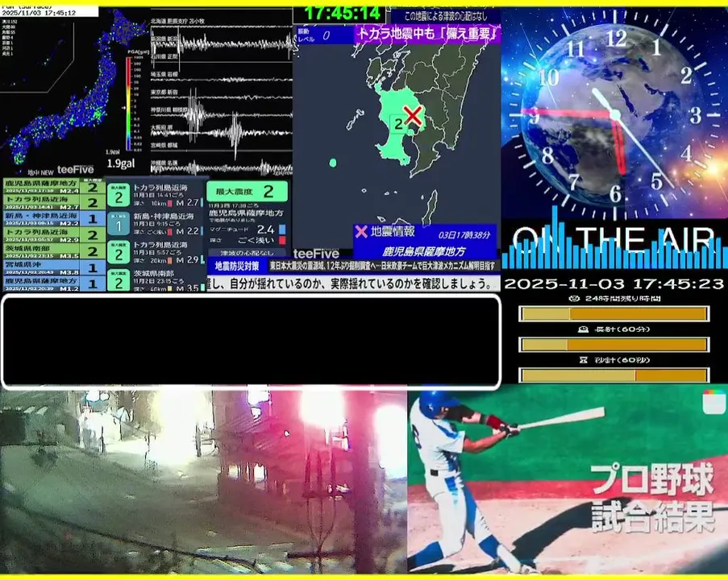Click the マグニチュード 2.4 value

[x=265, y=230]
